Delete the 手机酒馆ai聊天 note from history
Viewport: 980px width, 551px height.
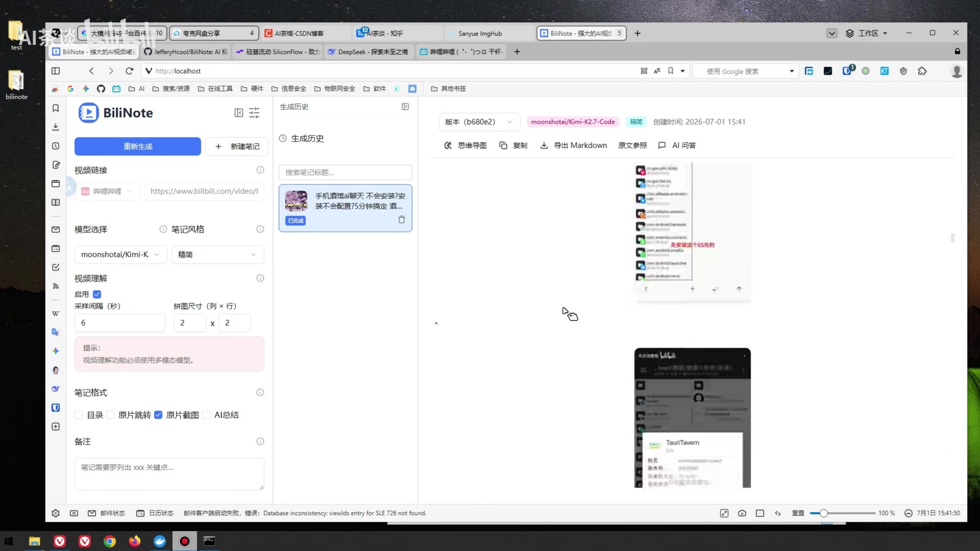coord(402,219)
